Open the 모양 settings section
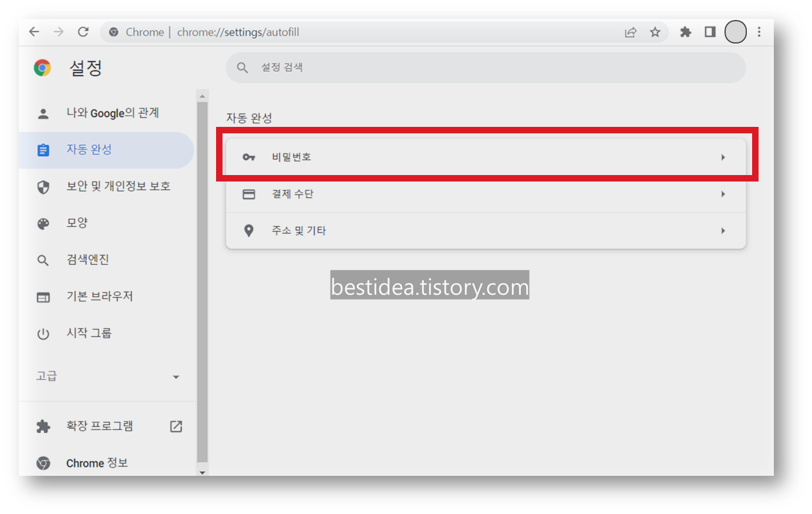812x514 pixels. click(x=106, y=224)
